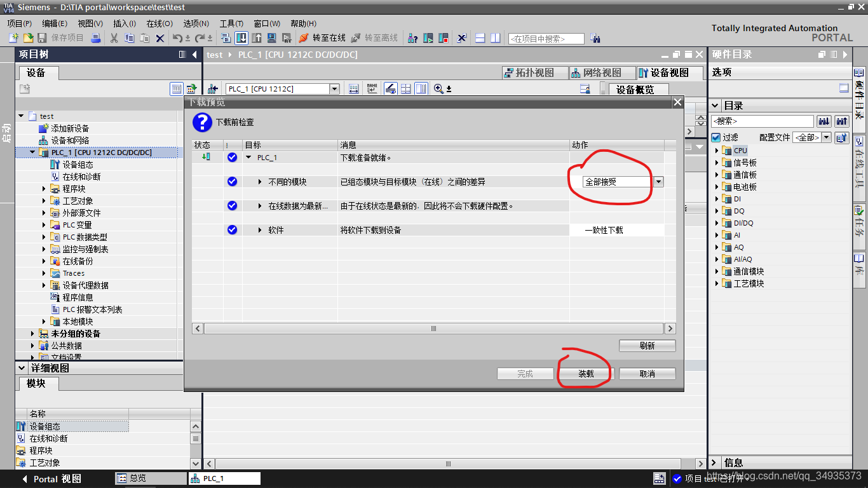This screenshot has height=488, width=868.
Task: Click the 在项目中搜索 search field
Action: 546,39
